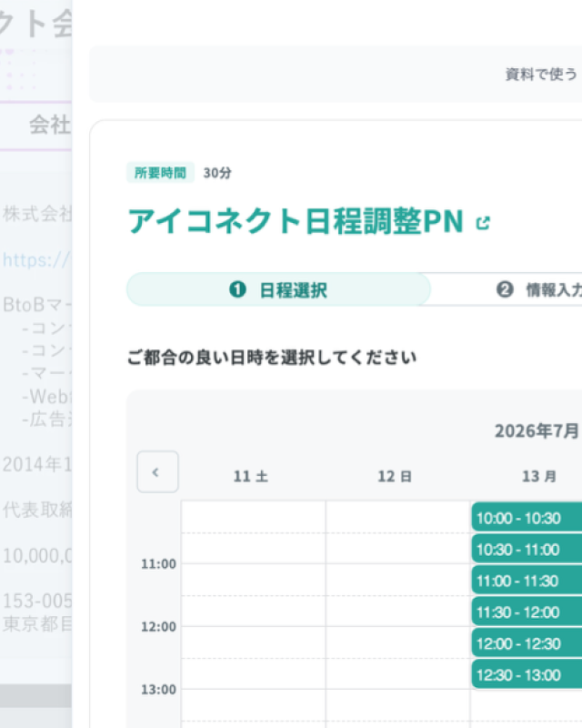Click the 13 月 column header
This screenshot has width=582, height=728.
pyautogui.click(x=539, y=476)
